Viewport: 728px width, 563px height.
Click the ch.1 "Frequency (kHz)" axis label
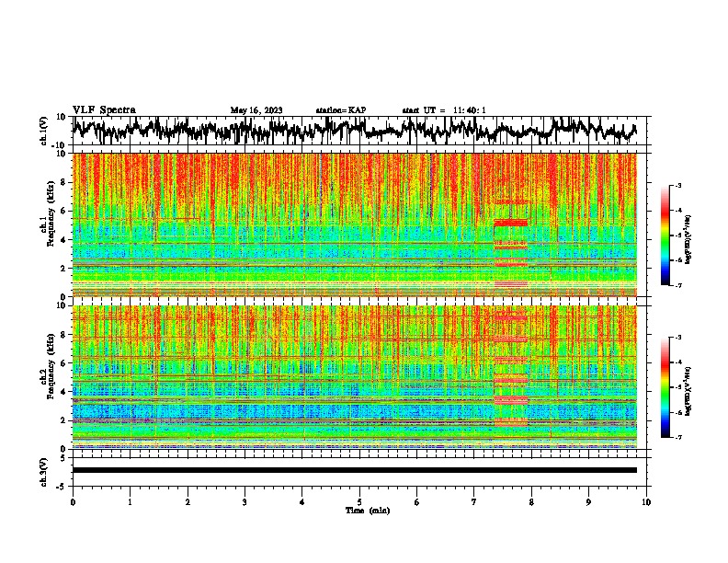point(51,213)
